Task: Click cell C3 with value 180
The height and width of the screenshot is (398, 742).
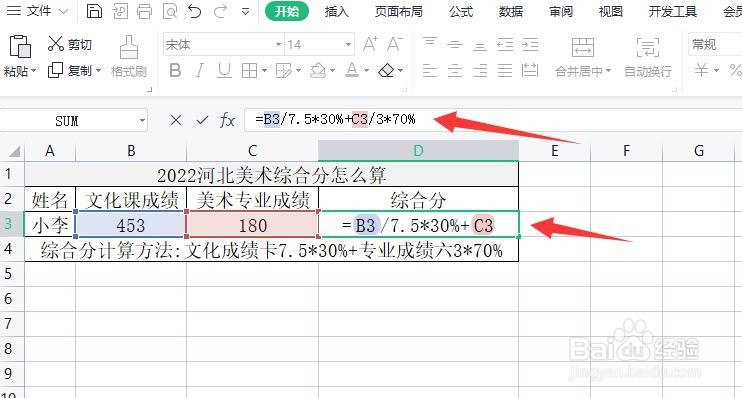Action: 253,224
